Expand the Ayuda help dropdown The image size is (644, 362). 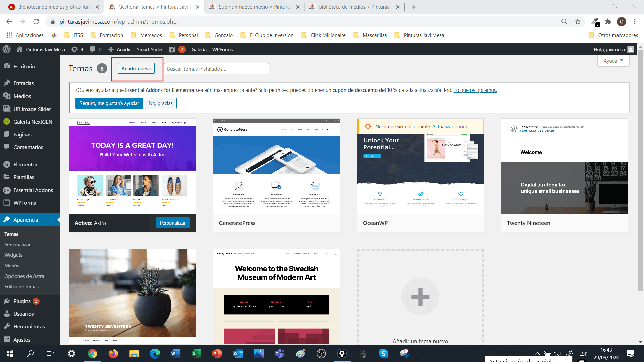pos(613,61)
